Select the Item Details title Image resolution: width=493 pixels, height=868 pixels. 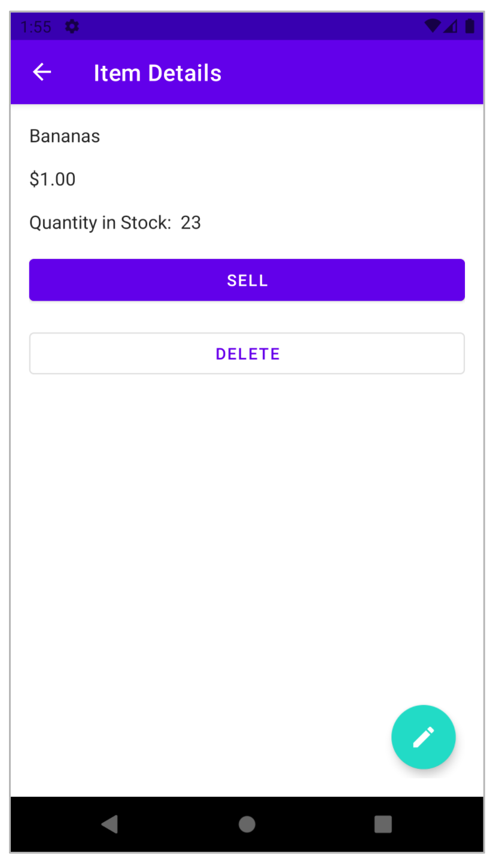[x=157, y=73]
